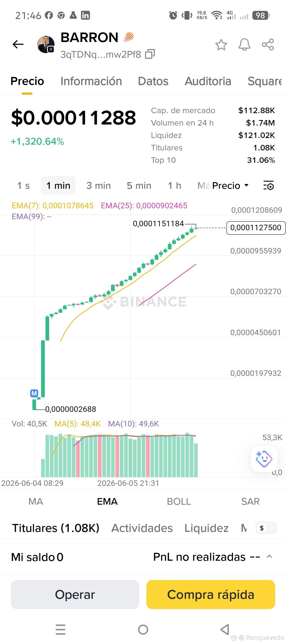Open Android recent apps menu button

[x=60, y=629]
